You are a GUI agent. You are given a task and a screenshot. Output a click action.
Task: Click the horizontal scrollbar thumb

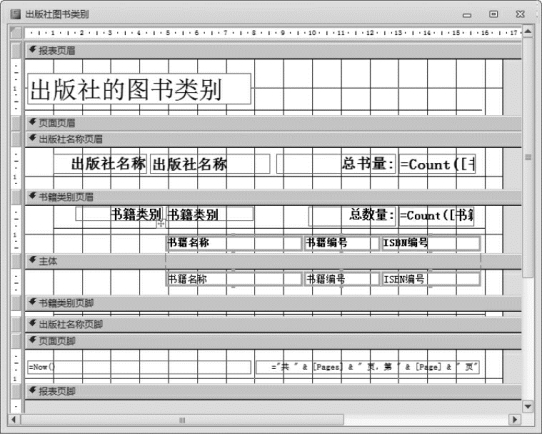[183, 420]
